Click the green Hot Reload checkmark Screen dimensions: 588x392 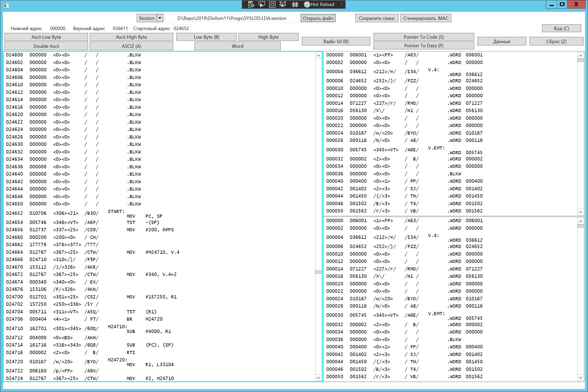tap(307, 4)
